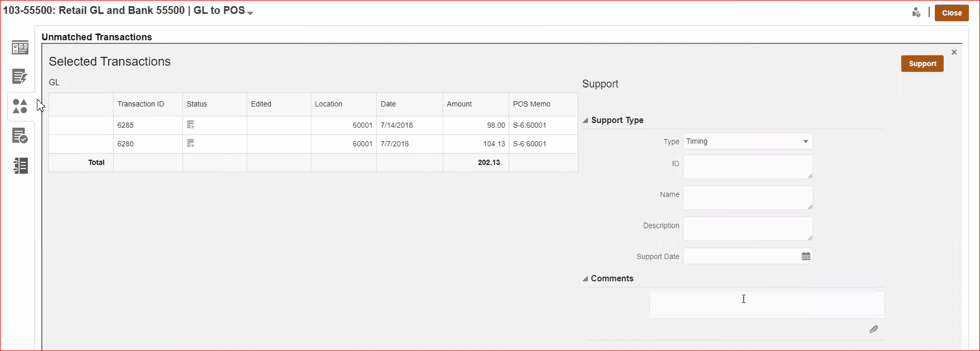
Task: Click the Unmatched Transactions heading
Action: coord(97,37)
